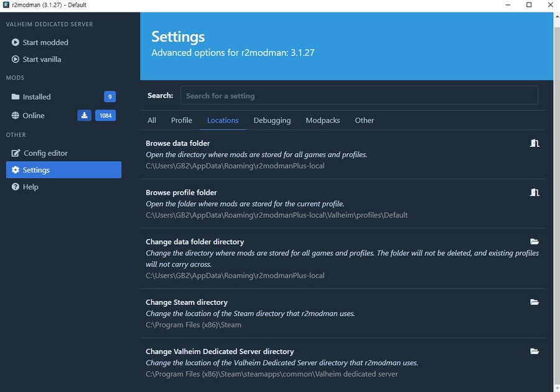Open the Config editor
Image resolution: width=560 pixels, height=392 pixels.
[45, 153]
